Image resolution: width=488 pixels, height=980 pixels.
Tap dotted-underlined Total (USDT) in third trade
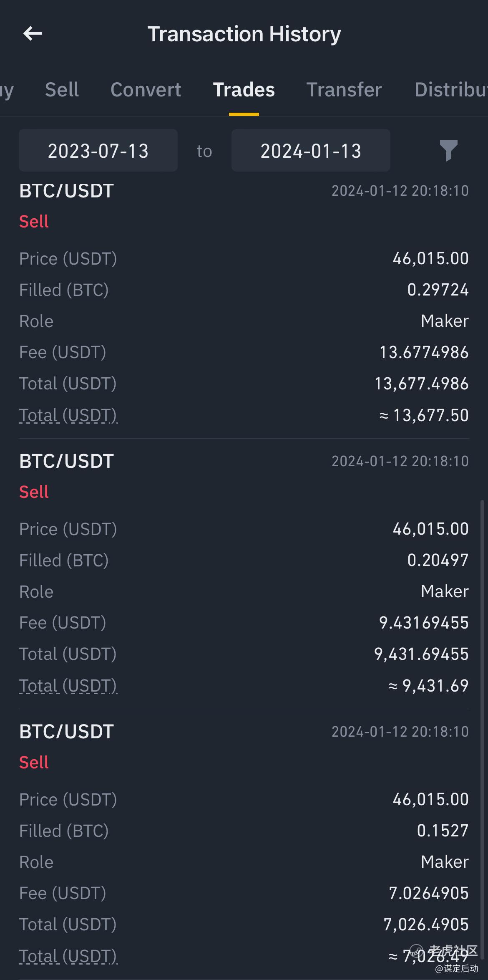tap(68, 956)
